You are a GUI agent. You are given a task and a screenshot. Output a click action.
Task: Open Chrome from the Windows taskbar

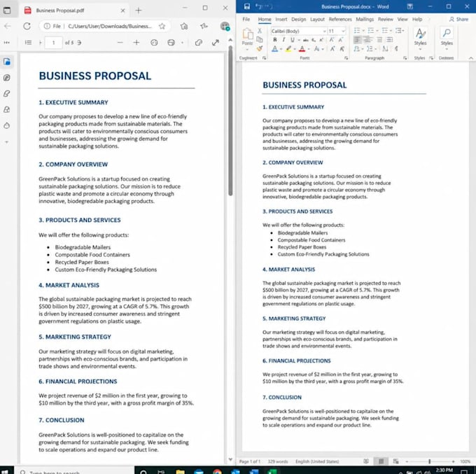[218, 472]
